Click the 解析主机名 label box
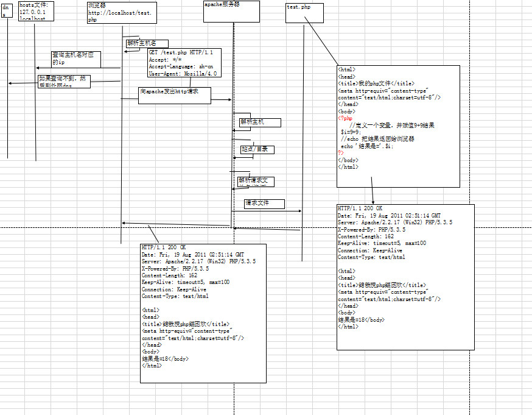Screen dimensions: 532x415 click(147, 43)
